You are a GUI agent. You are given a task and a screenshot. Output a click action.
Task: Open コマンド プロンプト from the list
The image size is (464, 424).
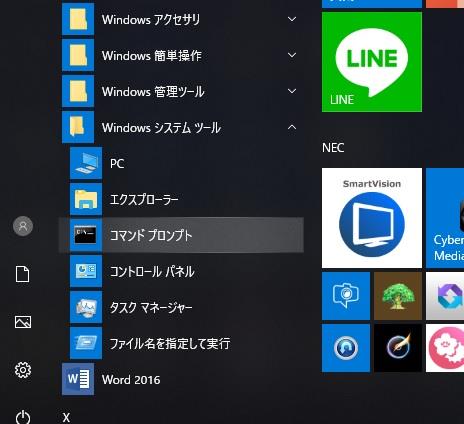(181, 235)
